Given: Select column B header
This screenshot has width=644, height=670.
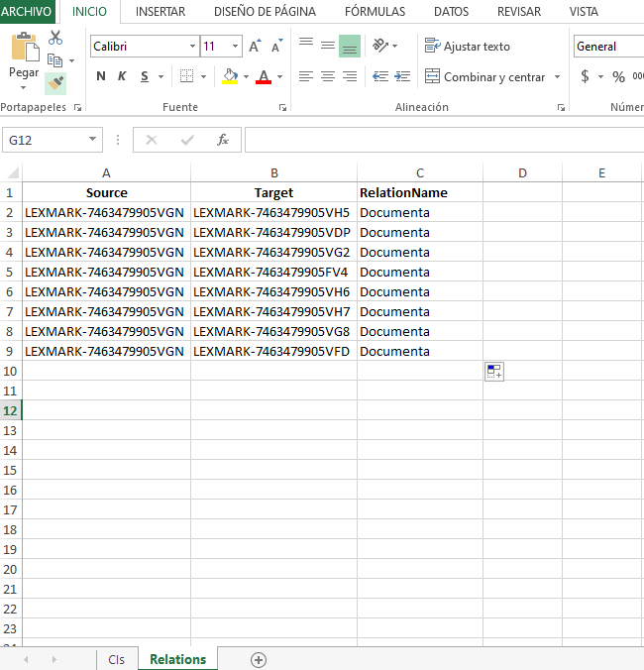Looking at the screenshot, I should coord(273,172).
